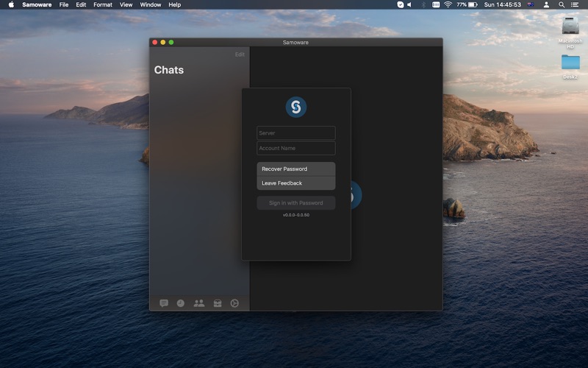Open the Window menu
588x368 pixels.
pos(151,4)
